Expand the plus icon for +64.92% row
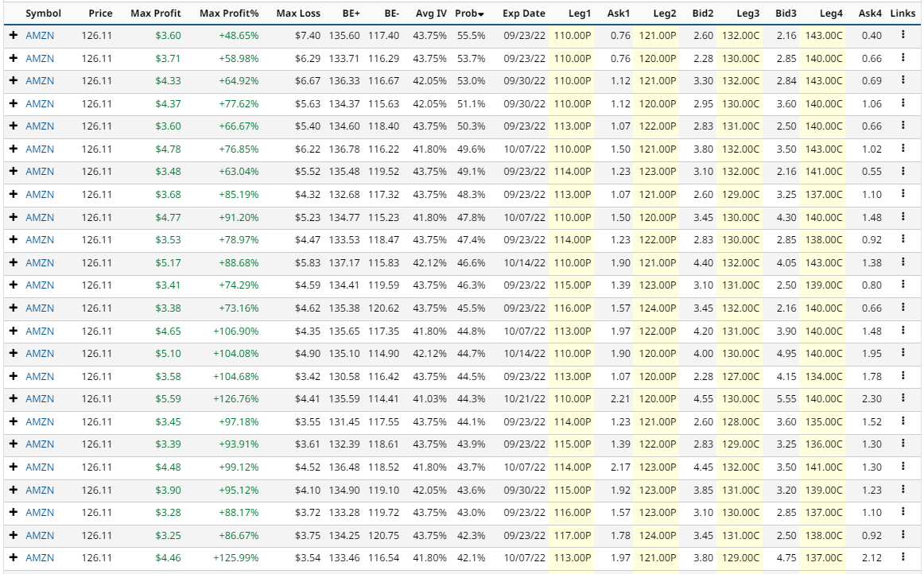The height and width of the screenshot is (574, 924). (x=14, y=81)
